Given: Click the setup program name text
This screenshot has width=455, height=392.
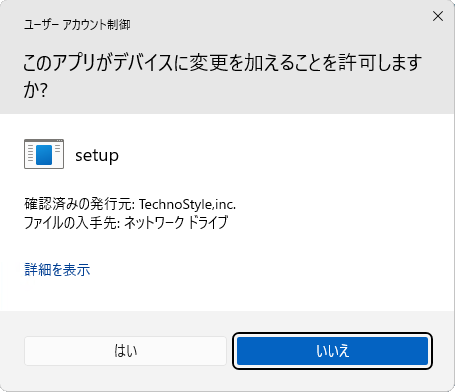Looking at the screenshot, I should tap(97, 155).
